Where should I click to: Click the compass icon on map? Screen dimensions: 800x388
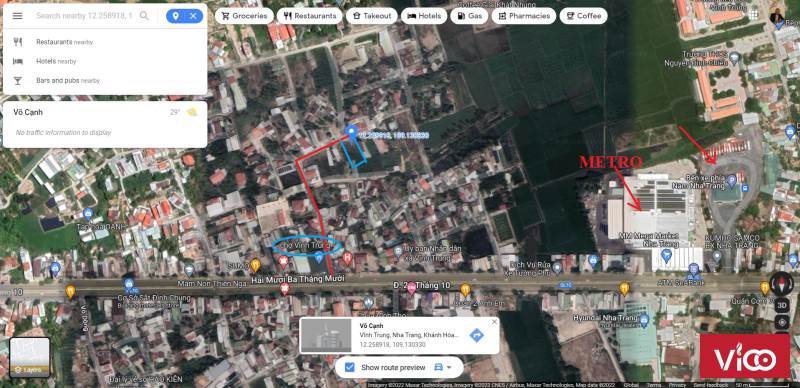pyautogui.click(x=781, y=283)
